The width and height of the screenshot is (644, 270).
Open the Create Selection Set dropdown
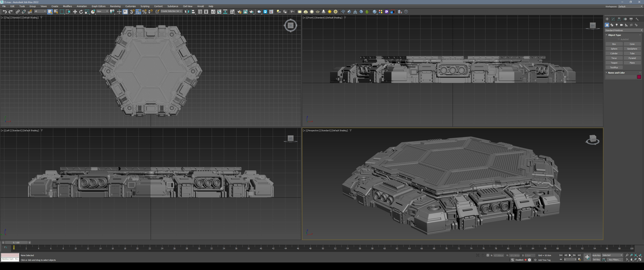(171, 11)
